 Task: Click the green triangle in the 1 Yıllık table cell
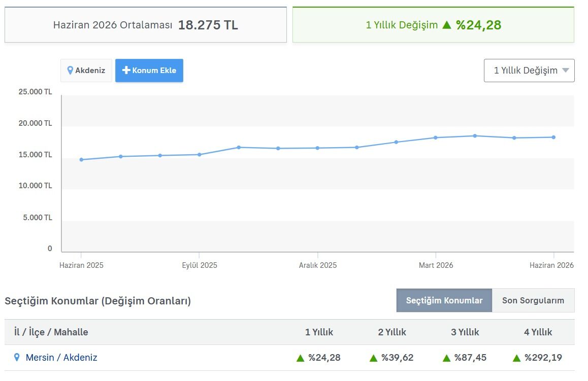[x=300, y=358]
